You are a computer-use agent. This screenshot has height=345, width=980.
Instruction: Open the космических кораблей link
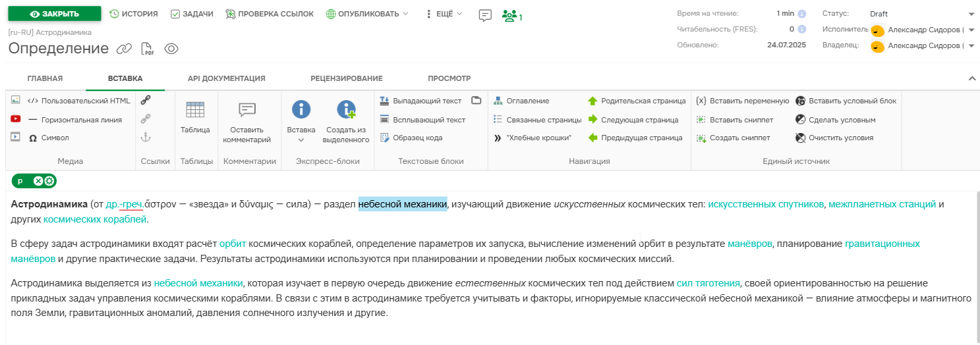click(x=95, y=219)
